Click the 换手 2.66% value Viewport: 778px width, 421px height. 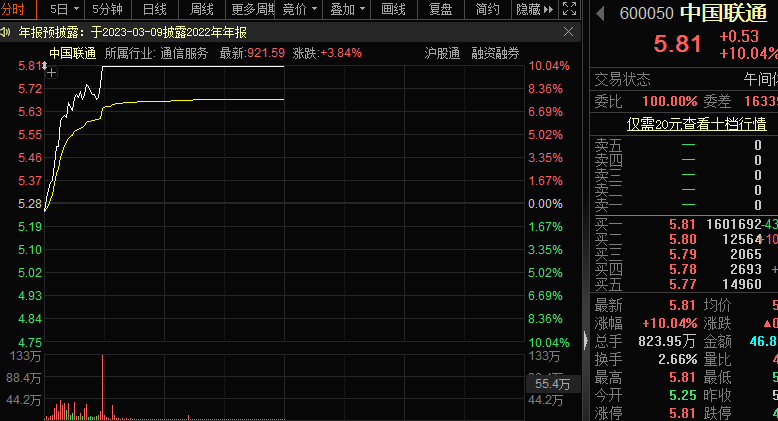click(x=678, y=359)
